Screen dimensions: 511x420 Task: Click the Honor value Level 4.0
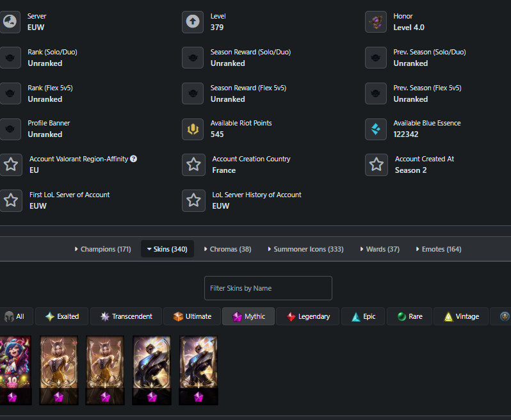tap(409, 28)
